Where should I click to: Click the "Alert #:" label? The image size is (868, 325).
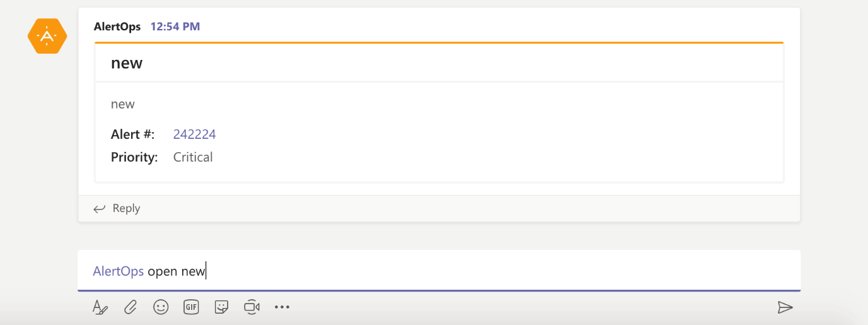133,134
